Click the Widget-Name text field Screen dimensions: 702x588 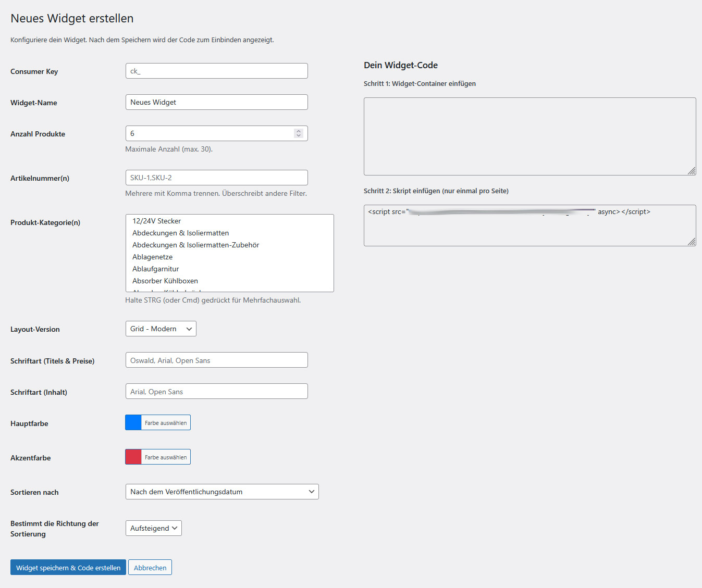pyautogui.click(x=216, y=102)
